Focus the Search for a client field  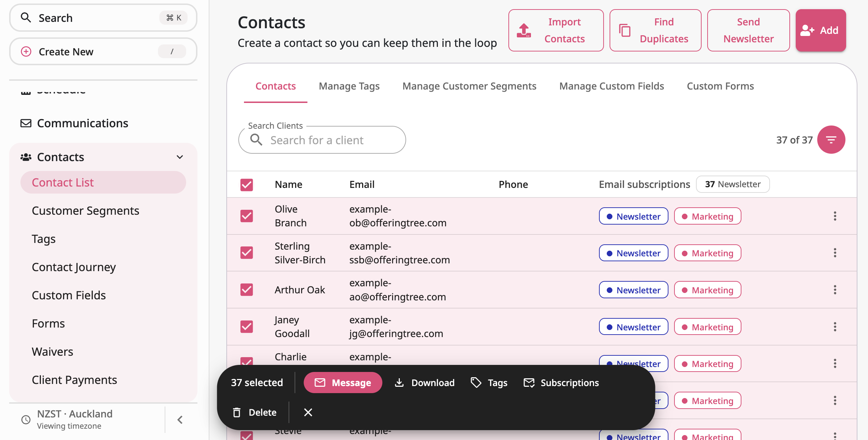coord(322,140)
